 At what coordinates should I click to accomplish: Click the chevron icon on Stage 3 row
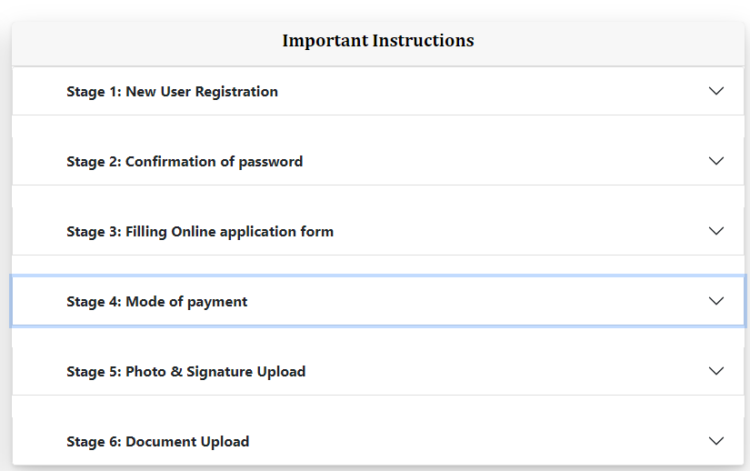click(715, 231)
